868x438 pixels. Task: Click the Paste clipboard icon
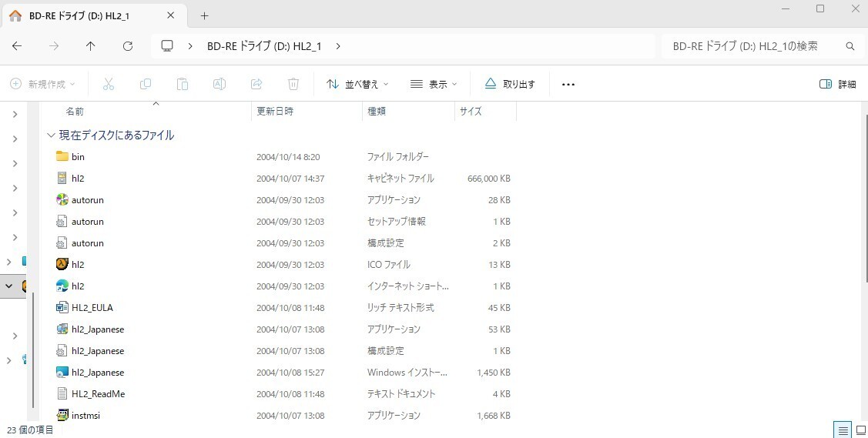(182, 84)
